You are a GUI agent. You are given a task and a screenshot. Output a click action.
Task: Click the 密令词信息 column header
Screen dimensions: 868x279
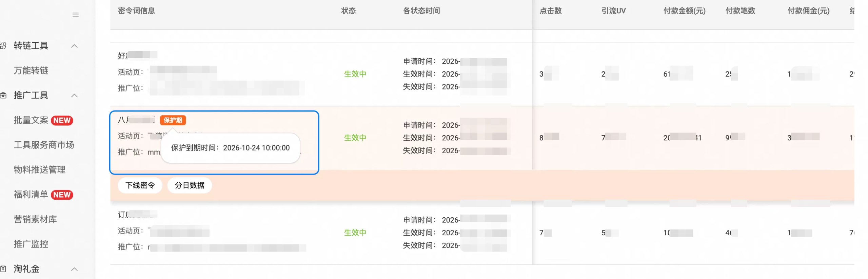pyautogui.click(x=136, y=11)
